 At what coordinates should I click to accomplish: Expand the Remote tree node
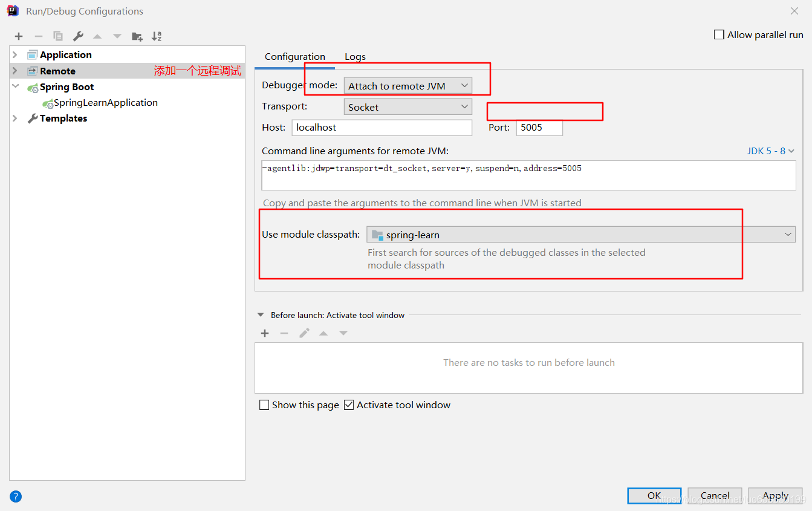coord(15,71)
